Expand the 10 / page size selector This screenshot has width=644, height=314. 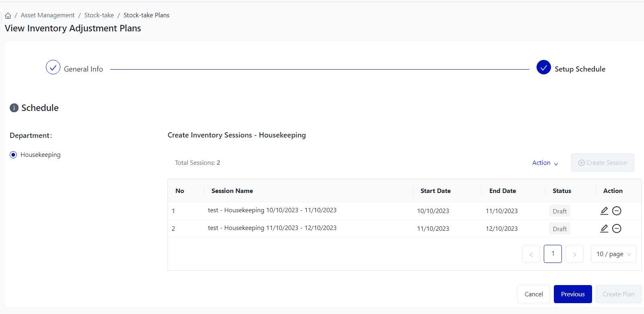(613, 254)
